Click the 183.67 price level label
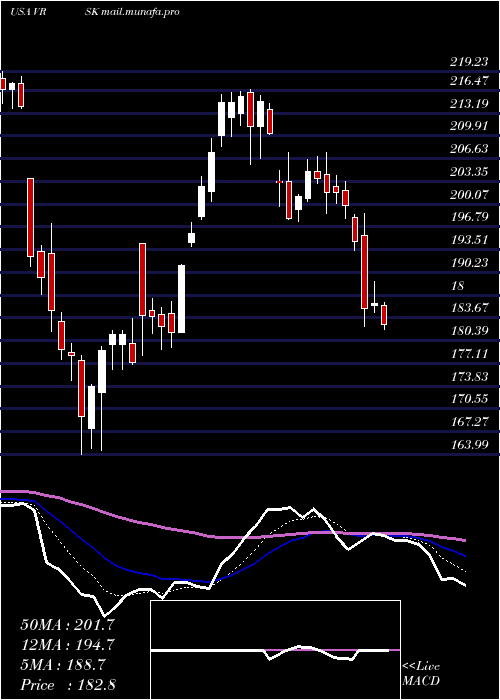500x700 pixels. [469, 308]
